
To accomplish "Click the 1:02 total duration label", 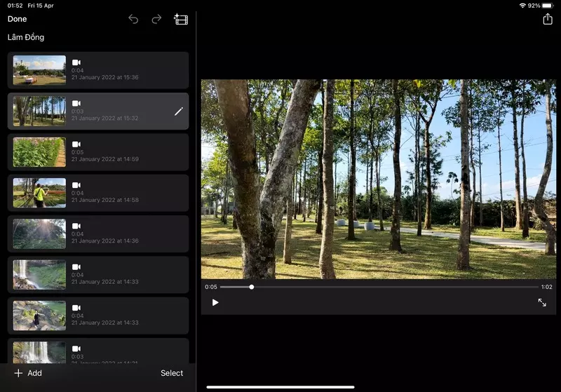I will click(x=546, y=287).
